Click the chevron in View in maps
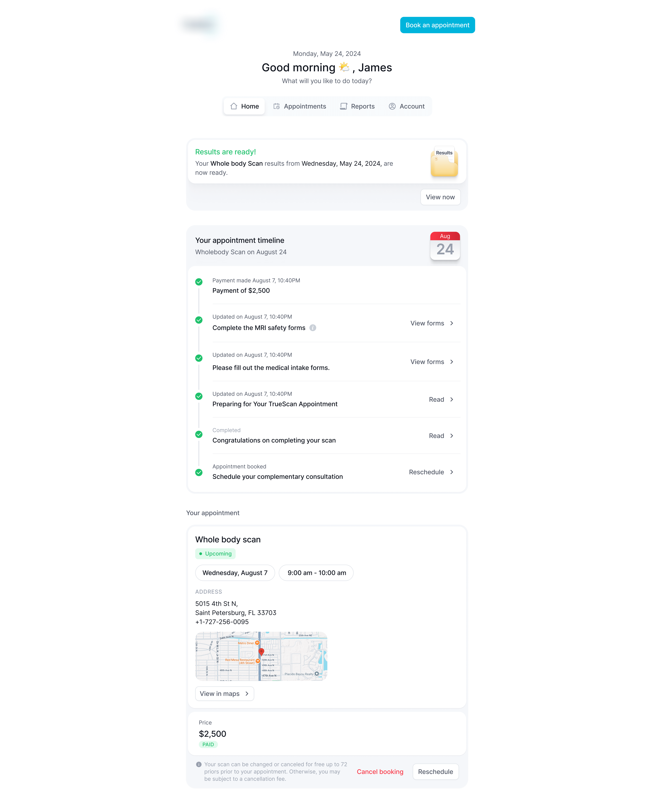Image resolution: width=654 pixels, height=812 pixels. click(x=247, y=694)
